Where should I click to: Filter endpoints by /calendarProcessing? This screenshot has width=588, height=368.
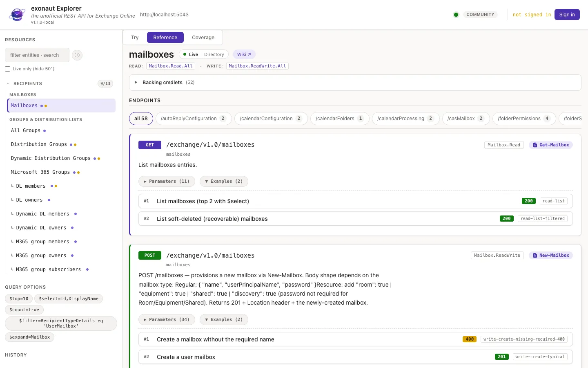(406, 119)
